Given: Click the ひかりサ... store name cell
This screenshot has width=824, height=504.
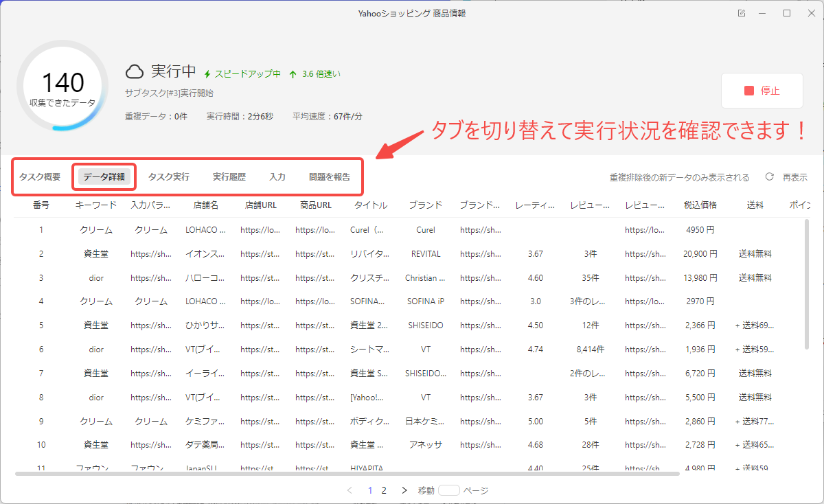Looking at the screenshot, I should tap(206, 325).
